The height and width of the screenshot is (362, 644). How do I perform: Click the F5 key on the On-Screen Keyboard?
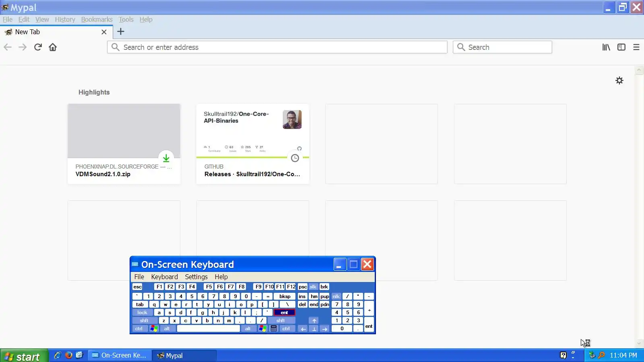tap(208, 287)
